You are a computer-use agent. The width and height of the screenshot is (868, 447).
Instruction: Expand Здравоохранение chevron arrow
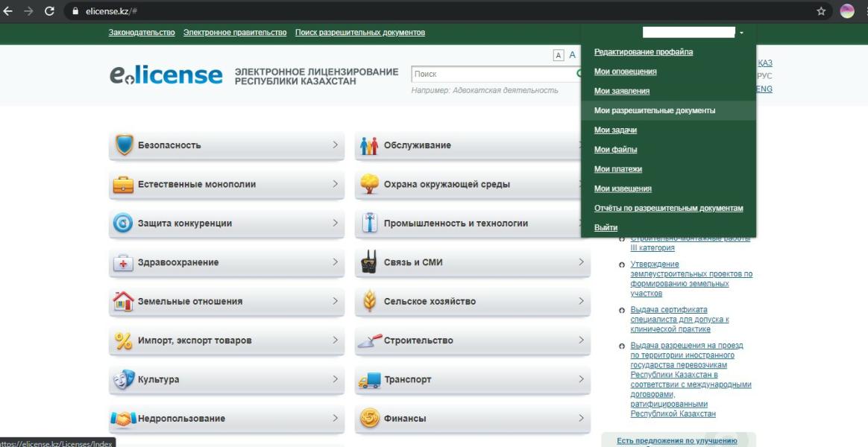(x=336, y=261)
